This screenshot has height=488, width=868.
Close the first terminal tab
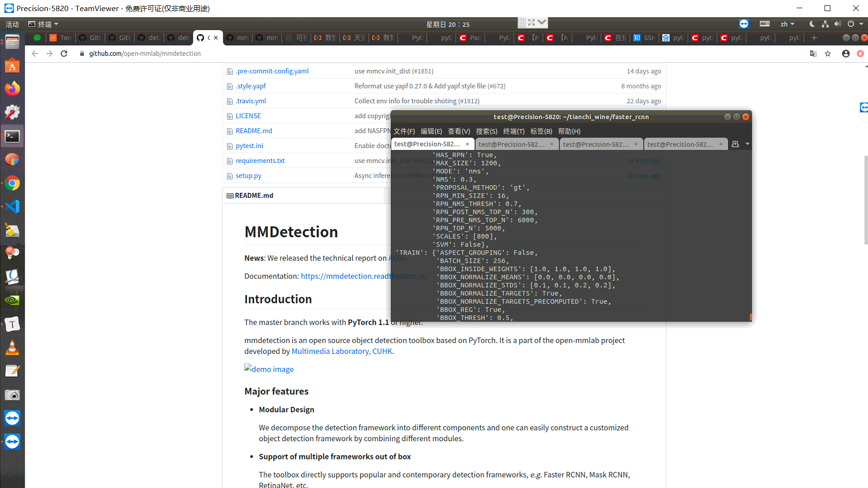tap(467, 144)
